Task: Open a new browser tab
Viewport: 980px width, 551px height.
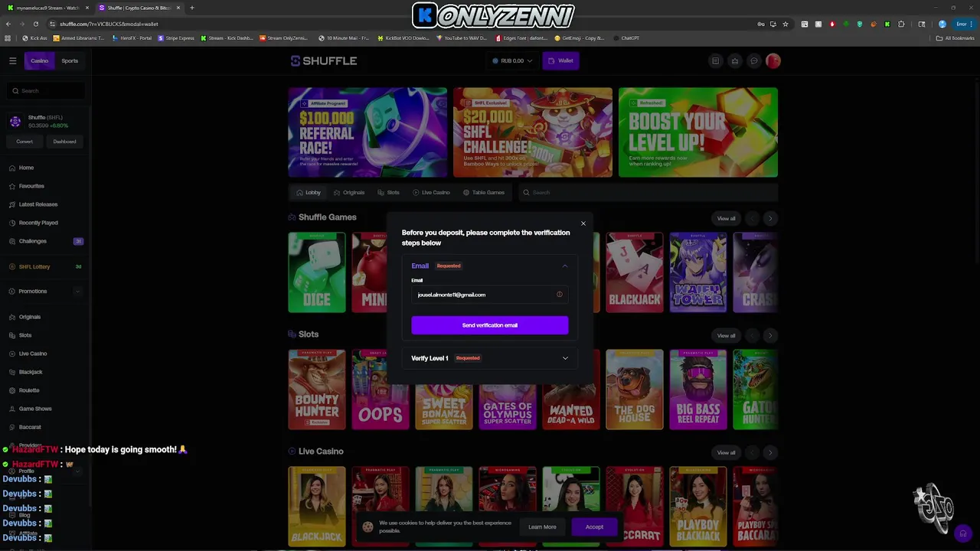Action: [191, 8]
